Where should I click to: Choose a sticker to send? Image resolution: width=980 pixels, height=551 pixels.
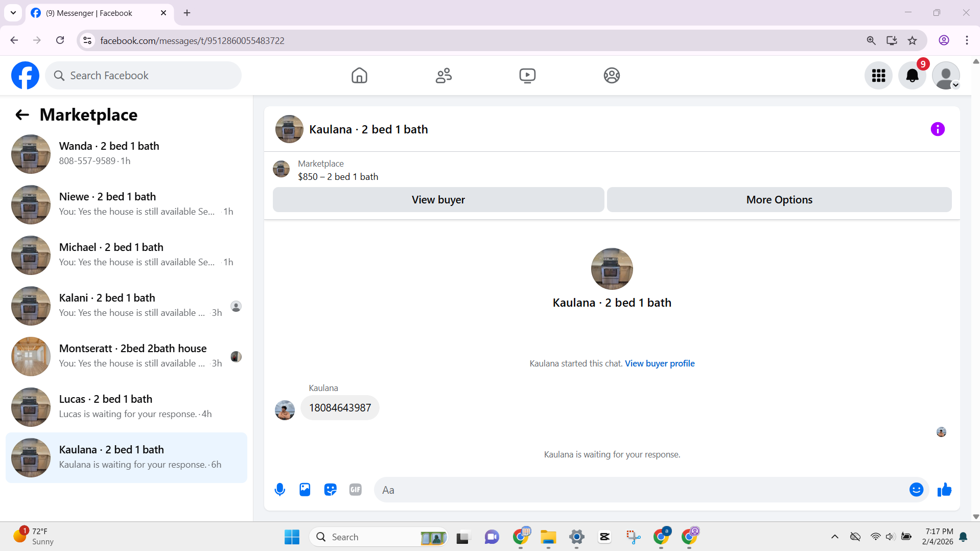tap(331, 490)
